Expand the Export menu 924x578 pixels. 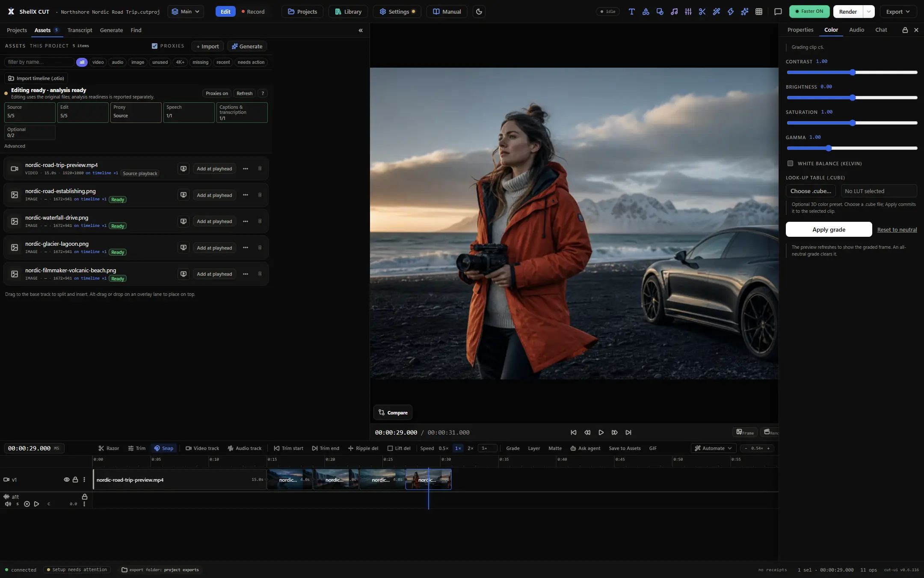tap(898, 12)
